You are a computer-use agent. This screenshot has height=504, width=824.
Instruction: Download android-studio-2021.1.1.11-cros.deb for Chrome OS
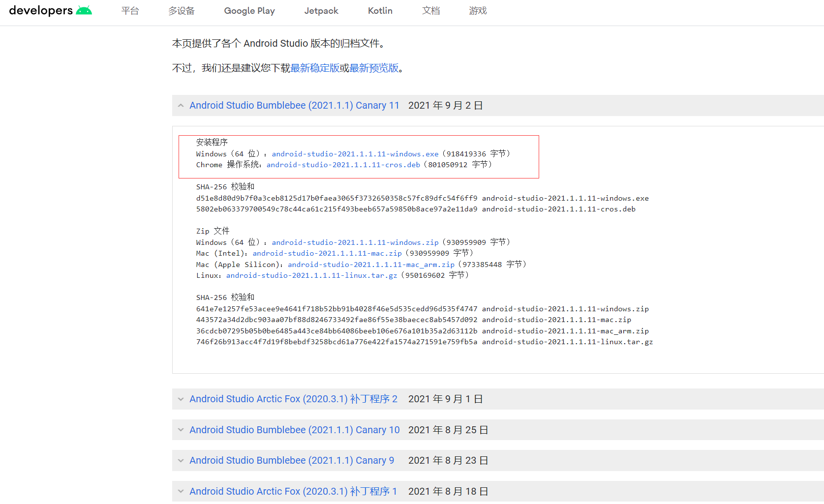coord(343,165)
